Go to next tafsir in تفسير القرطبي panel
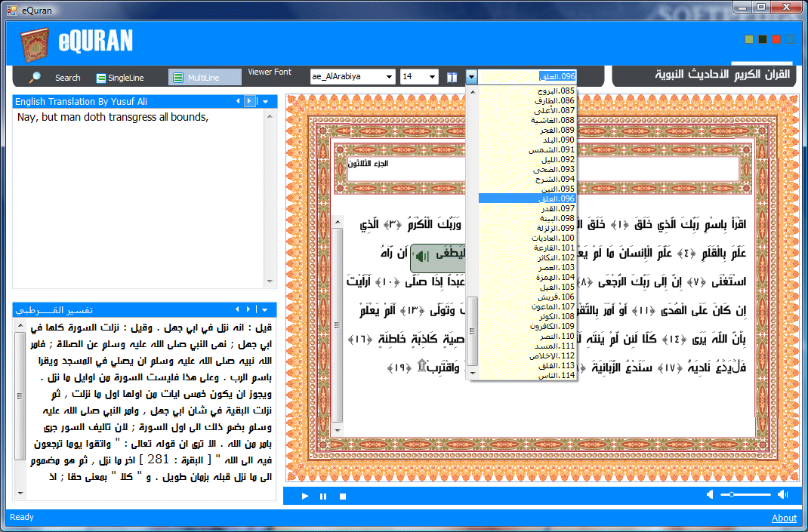 pyautogui.click(x=248, y=309)
